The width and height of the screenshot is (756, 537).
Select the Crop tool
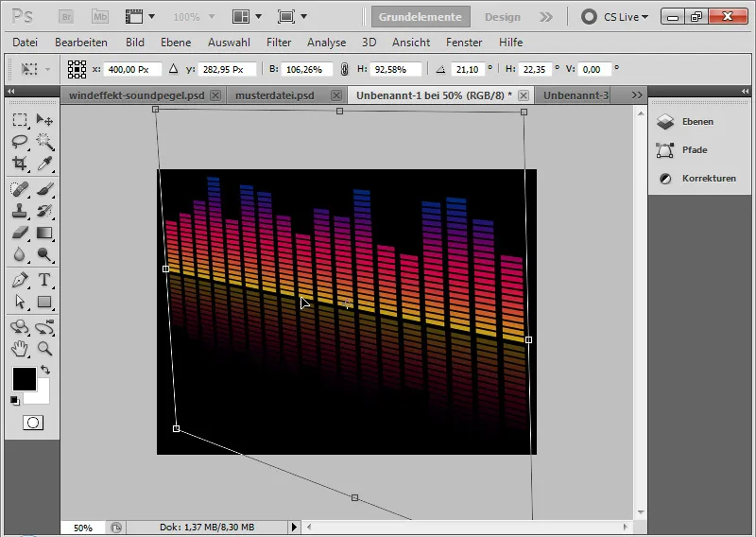tap(19, 163)
